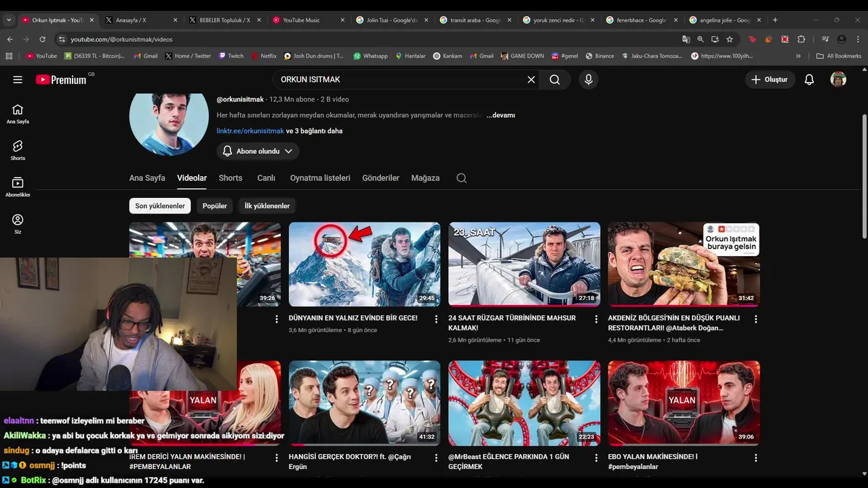
Task: Open the Netflix bookmark
Action: (x=264, y=56)
